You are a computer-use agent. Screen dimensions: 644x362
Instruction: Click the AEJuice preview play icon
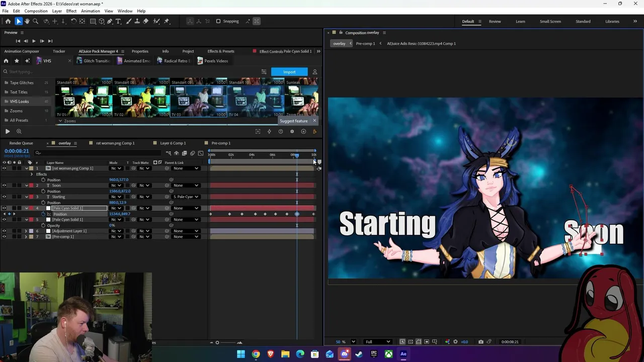(x=8, y=131)
